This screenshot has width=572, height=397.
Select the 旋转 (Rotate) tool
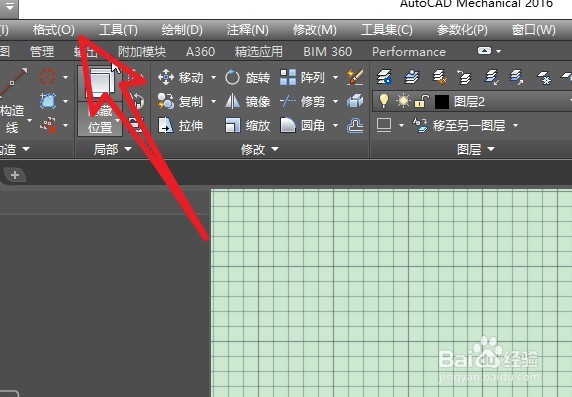(248, 77)
